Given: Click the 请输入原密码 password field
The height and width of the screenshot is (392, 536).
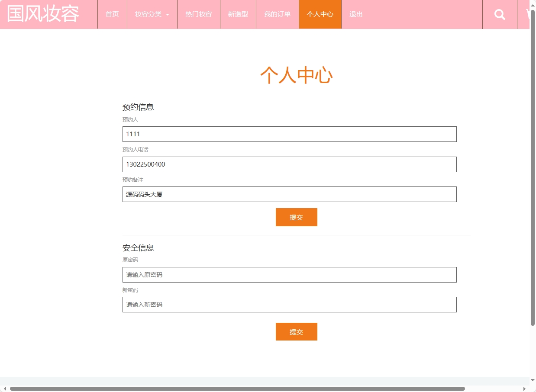Looking at the screenshot, I should coord(289,274).
